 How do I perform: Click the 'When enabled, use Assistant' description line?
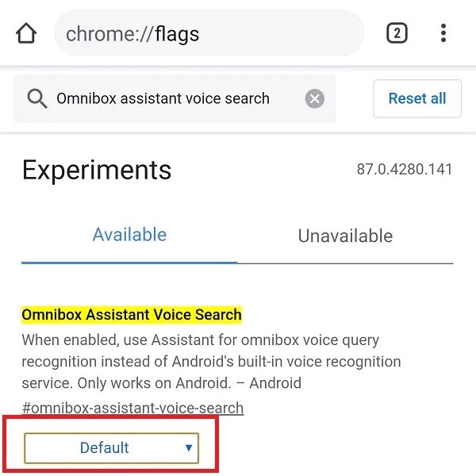200,340
